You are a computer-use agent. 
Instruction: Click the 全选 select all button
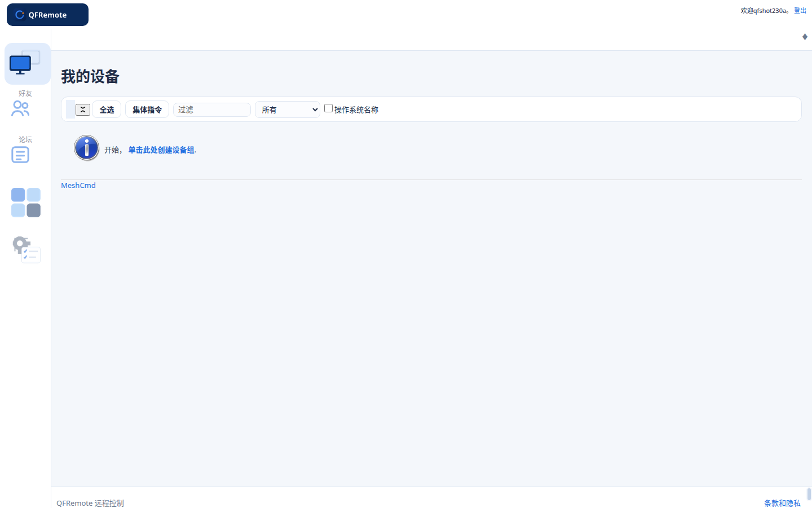pos(107,110)
